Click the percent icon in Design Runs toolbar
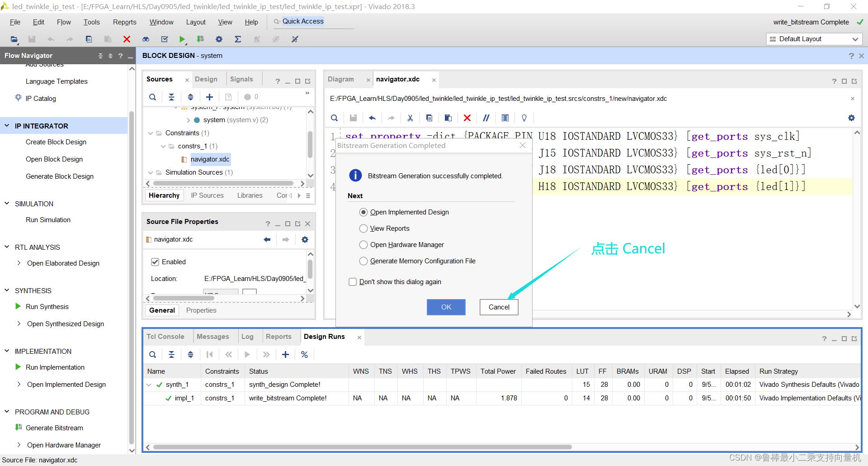The width and height of the screenshot is (868, 466). (304, 355)
